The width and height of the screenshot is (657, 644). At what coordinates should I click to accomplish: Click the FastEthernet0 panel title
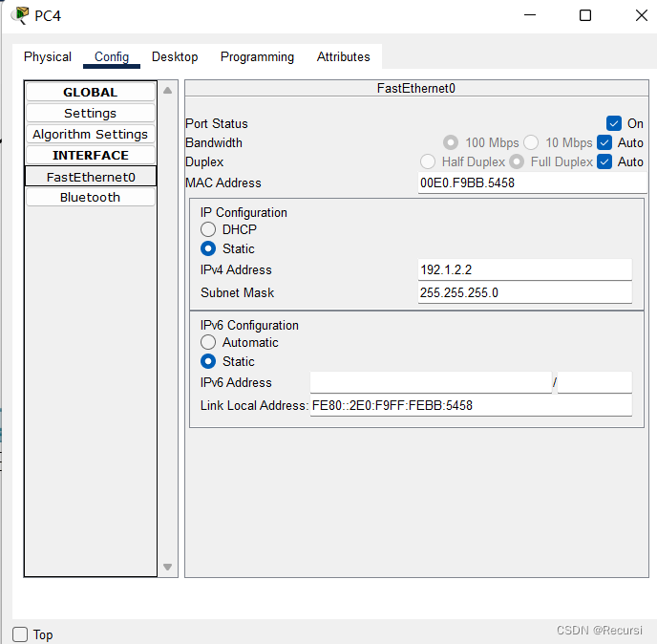coord(416,89)
